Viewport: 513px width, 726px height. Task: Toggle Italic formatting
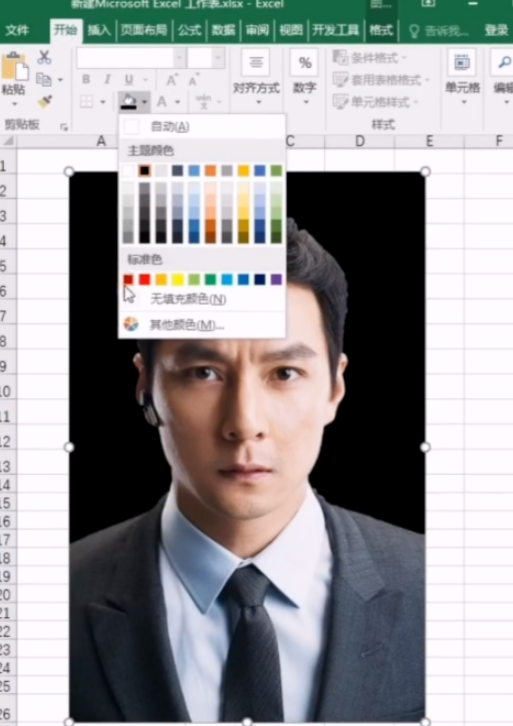[107, 80]
